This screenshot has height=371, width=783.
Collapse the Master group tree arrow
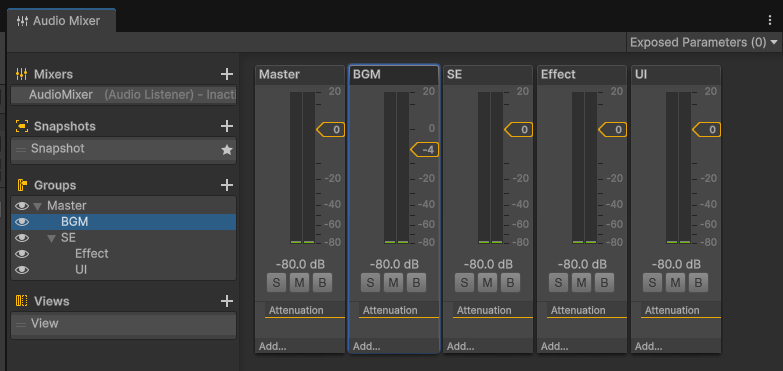coord(37,206)
